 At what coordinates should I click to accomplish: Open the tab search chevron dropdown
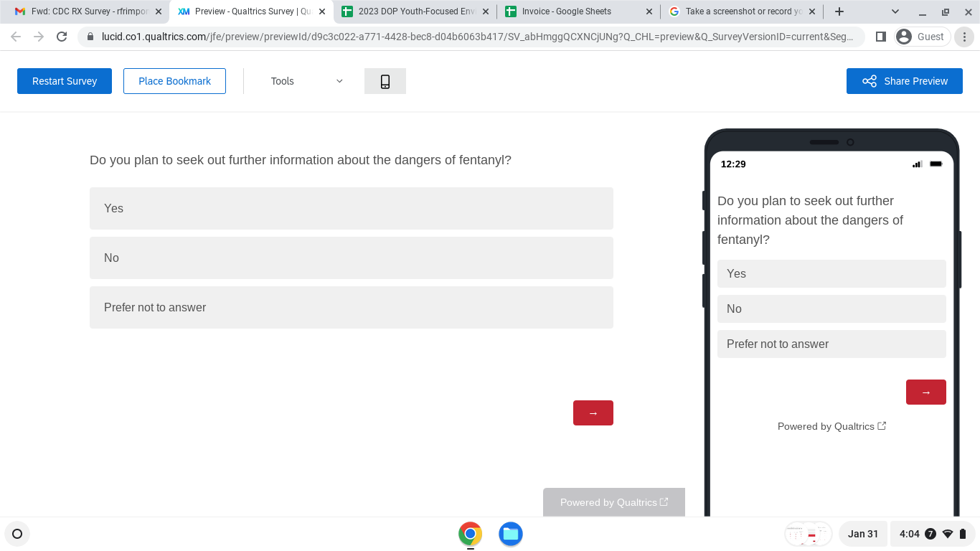895,11
